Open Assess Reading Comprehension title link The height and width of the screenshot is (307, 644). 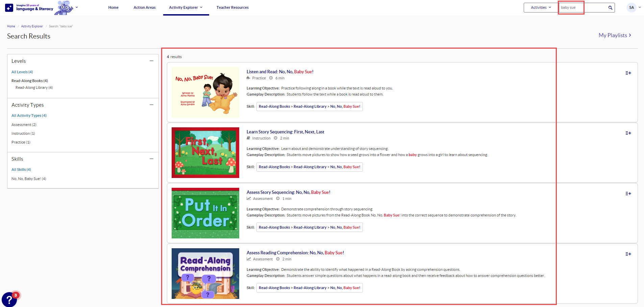click(295, 253)
